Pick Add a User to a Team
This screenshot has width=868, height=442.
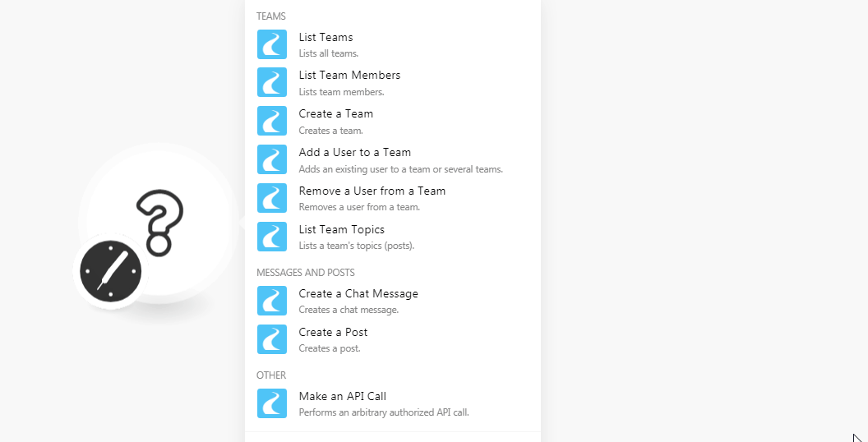click(354, 153)
